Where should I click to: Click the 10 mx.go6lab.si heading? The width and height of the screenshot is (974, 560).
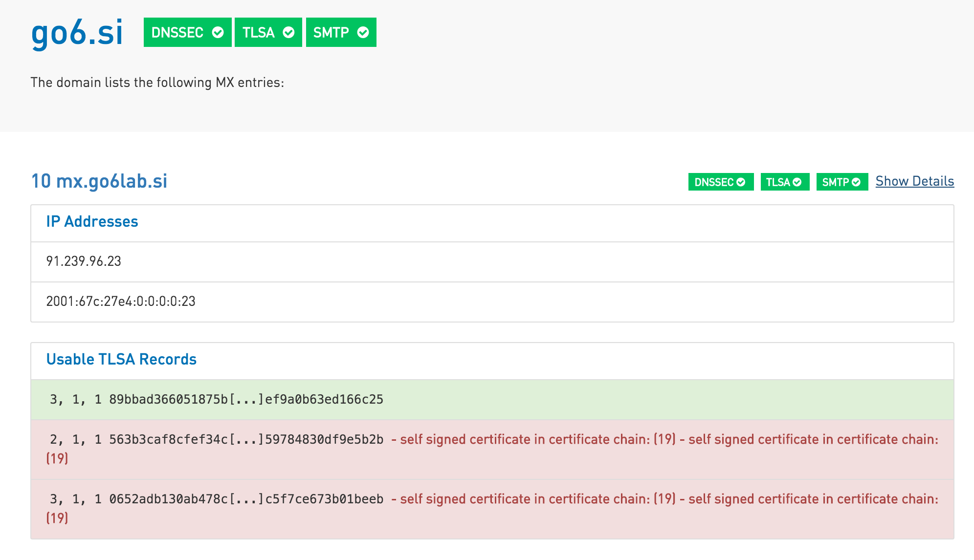point(99,181)
